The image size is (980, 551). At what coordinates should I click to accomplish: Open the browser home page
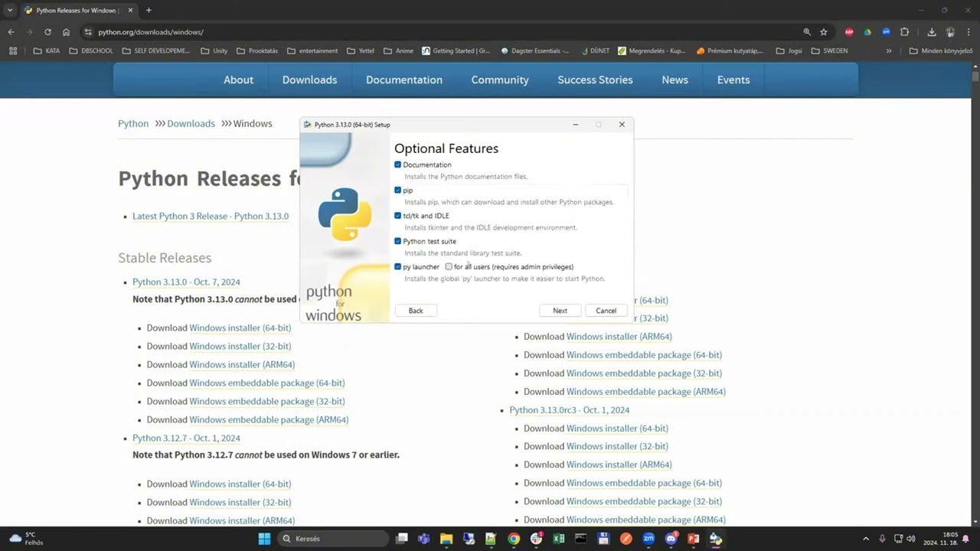pos(66,32)
